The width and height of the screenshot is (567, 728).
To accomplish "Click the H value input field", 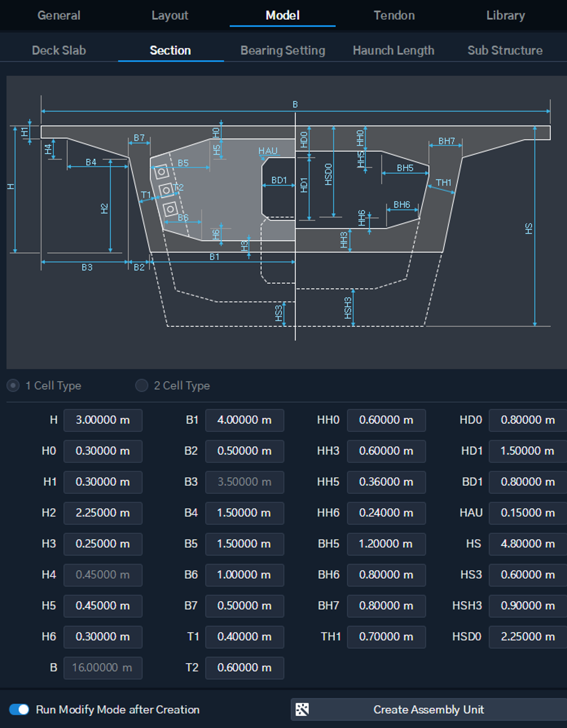I will (103, 420).
